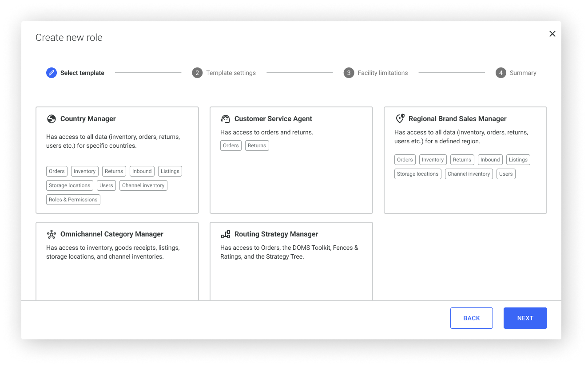The height and width of the screenshot is (366, 588).
Task: Open step 4 Summary
Action: (x=516, y=73)
